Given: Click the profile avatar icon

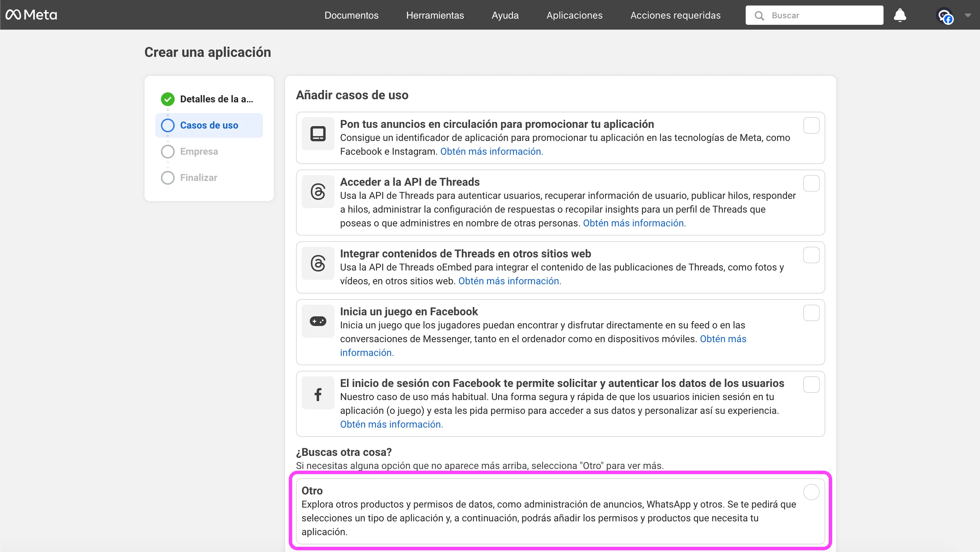Looking at the screenshot, I should pyautogui.click(x=944, y=16).
